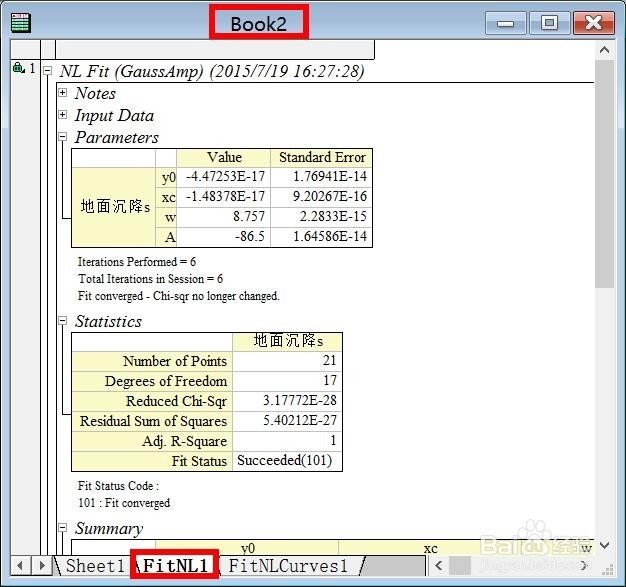Select Degrees of Freedom value 17
Image resolution: width=626 pixels, height=587 pixels.
point(287,381)
